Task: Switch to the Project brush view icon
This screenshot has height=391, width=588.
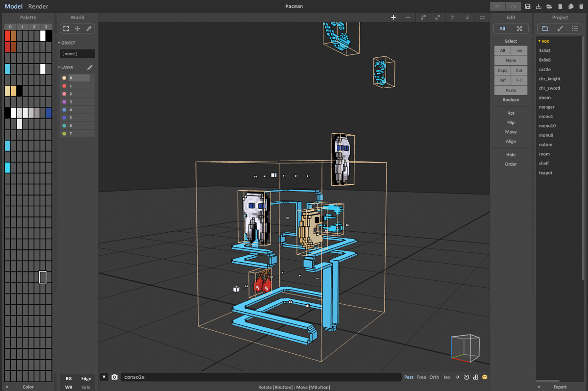Action: (x=560, y=28)
